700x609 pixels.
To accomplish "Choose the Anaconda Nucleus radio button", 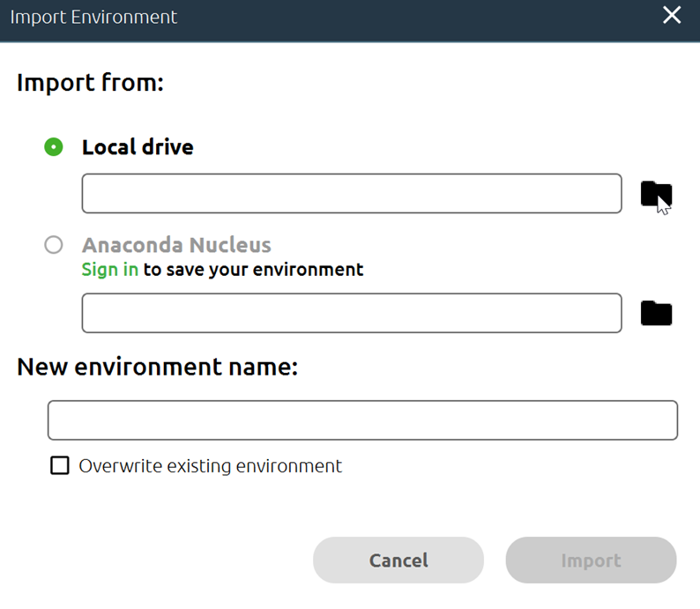I will click(x=54, y=245).
